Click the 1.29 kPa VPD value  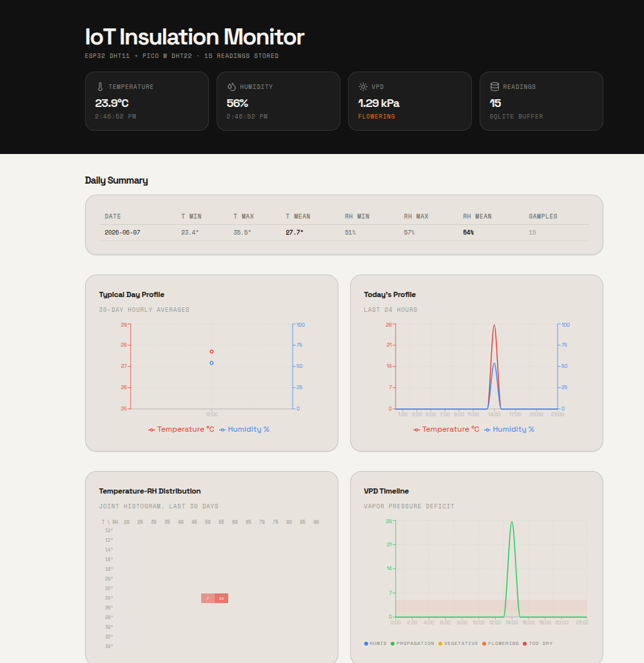coord(378,103)
